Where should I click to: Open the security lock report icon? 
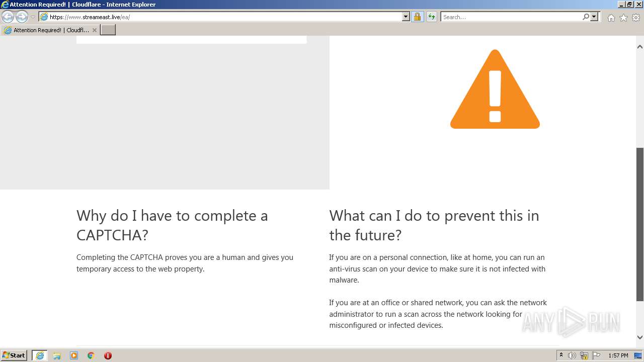(x=417, y=17)
